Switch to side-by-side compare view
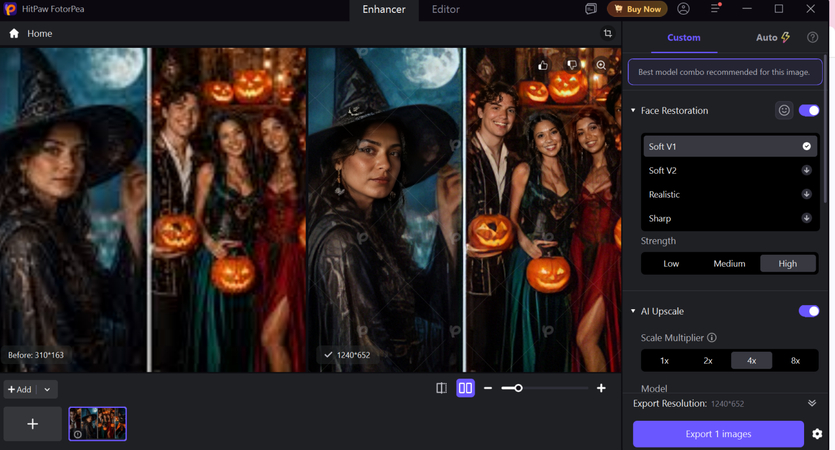The width and height of the screenshot is (835, 450). (465, 388)
